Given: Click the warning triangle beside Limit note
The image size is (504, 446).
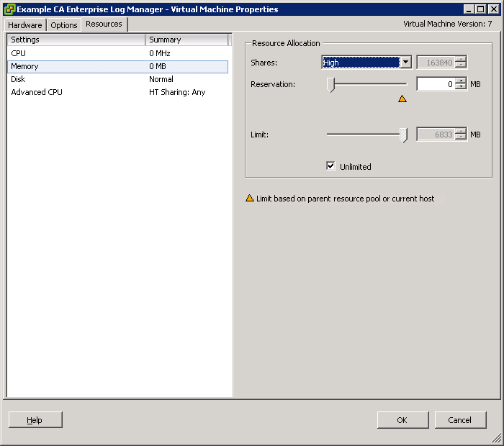Looking at the screenshot, I should coord(250,199).
